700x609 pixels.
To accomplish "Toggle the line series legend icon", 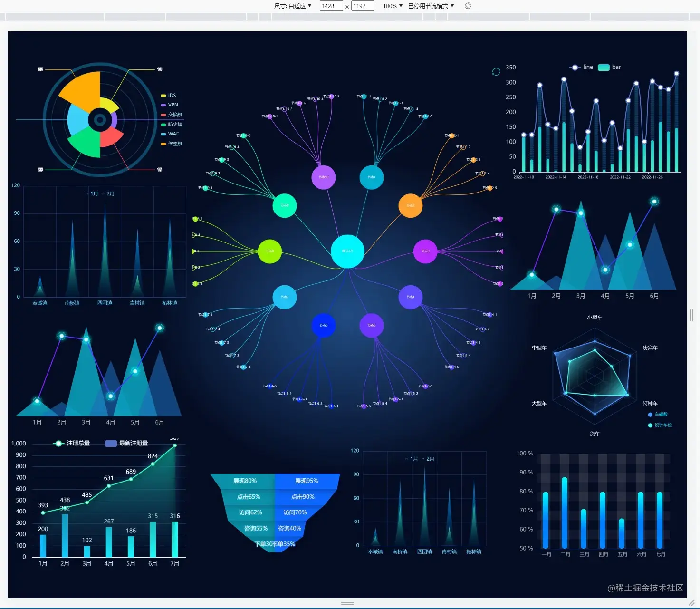I will [x=575, y=67].
